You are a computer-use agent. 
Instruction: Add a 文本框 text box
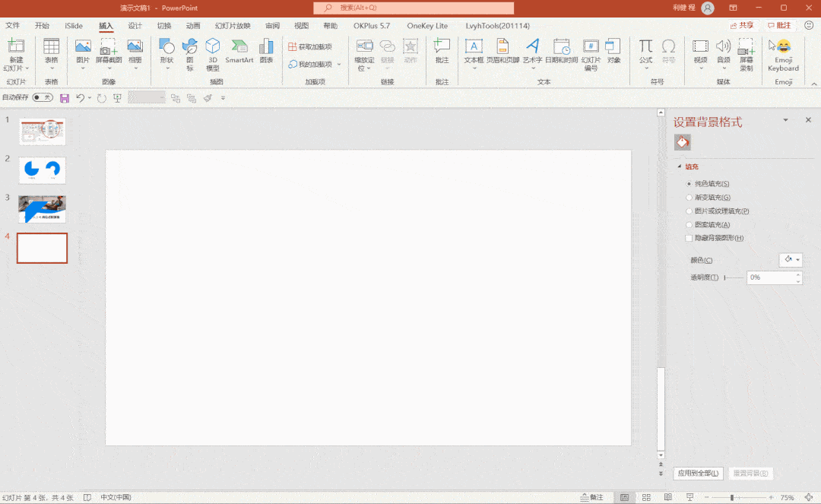[x=474, y=54]
